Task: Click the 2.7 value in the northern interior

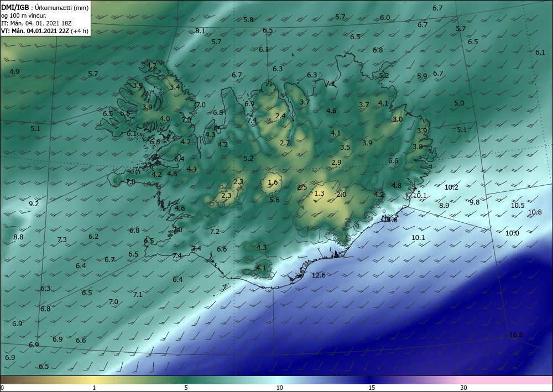Action: [285, 143]
